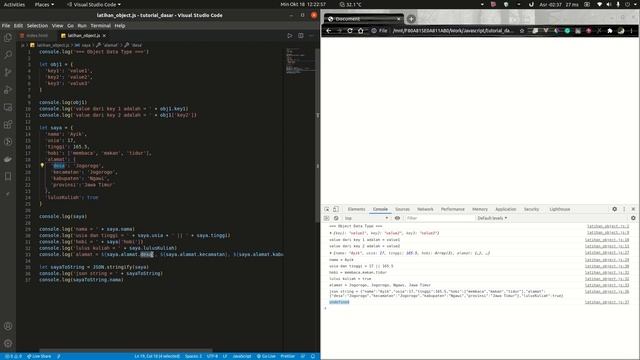Open the Manage gear in activity bar
The image size is (640, 360).
(x=8, y=343)
